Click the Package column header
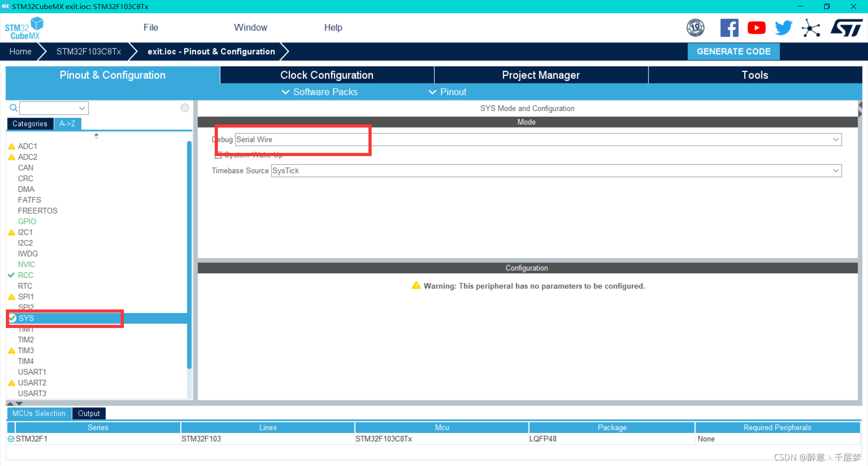This screenshot has height=466, width=868. [612, 428]
